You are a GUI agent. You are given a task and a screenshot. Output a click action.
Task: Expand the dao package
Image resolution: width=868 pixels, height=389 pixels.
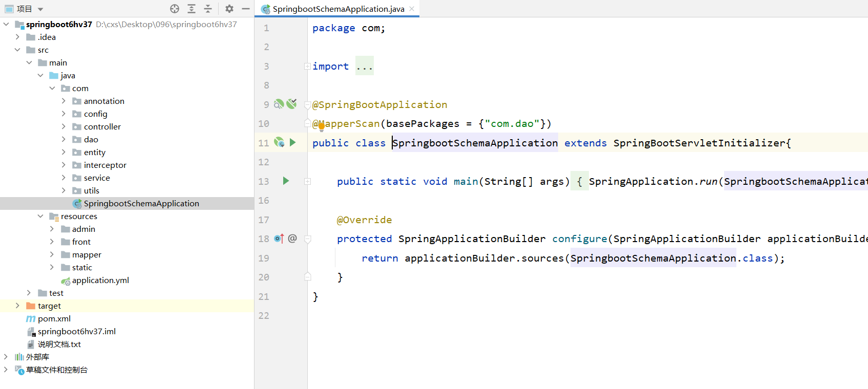pyautogui.click(x=63, y=139)
